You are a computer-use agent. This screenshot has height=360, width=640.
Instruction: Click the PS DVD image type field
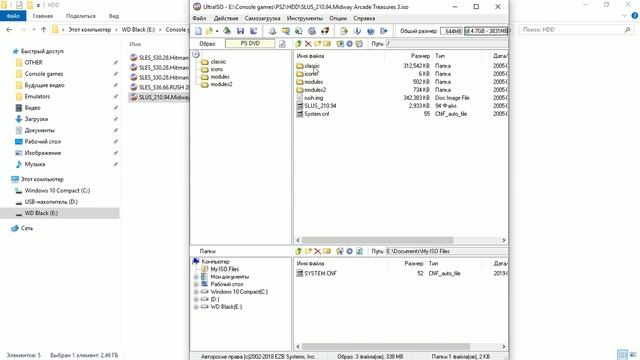pos(250,43)
